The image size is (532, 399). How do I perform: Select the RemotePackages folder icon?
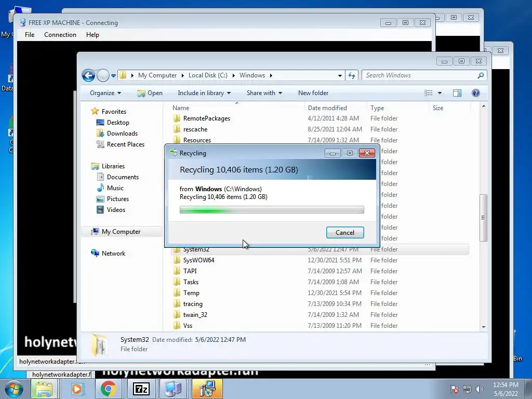(177, 118)
